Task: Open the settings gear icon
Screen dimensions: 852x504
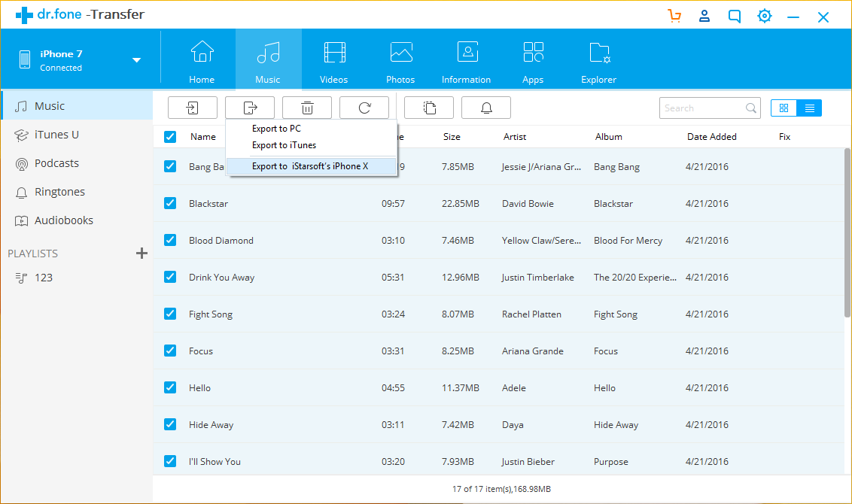Action: point(765,16)
